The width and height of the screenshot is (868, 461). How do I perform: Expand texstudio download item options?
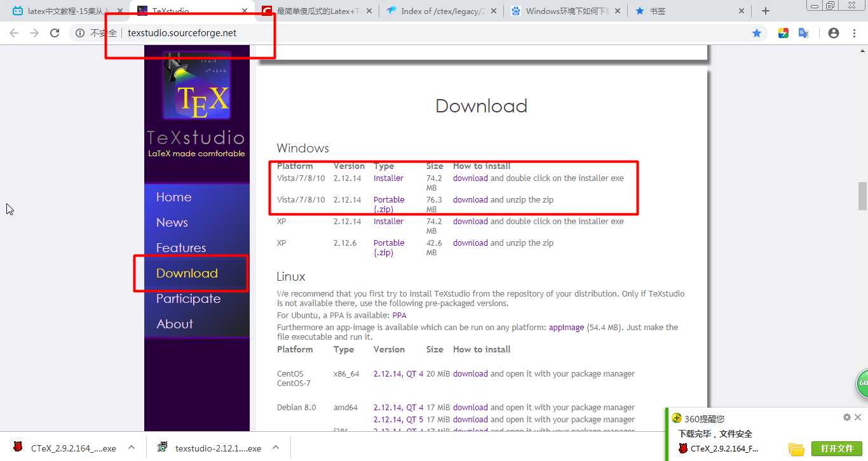coord(276,447)
